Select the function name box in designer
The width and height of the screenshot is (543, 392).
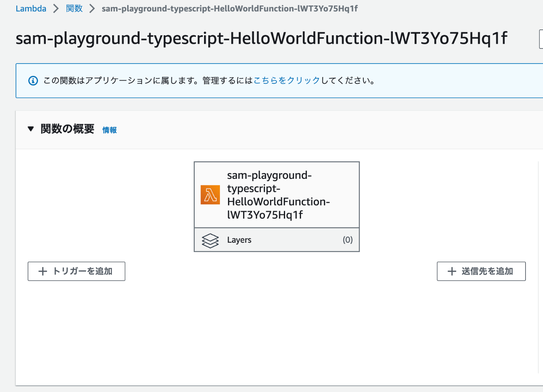(x=277, y=195)
